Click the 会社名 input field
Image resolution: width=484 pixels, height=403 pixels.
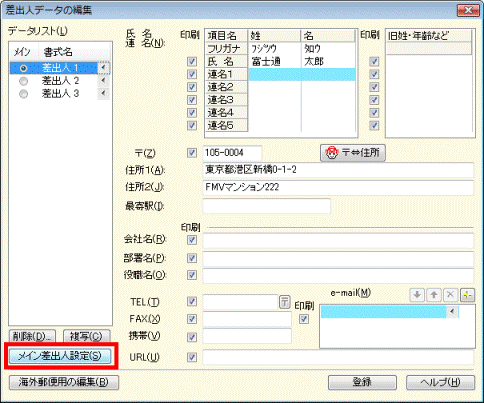[338, 240]
